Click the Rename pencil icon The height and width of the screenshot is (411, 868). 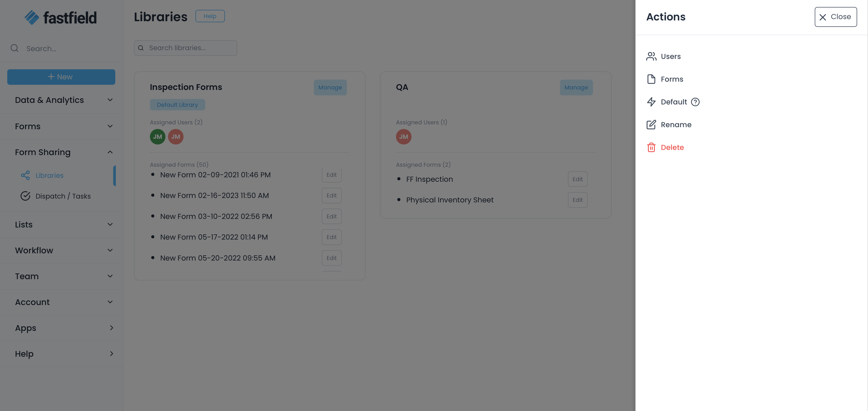coord(651,125)
